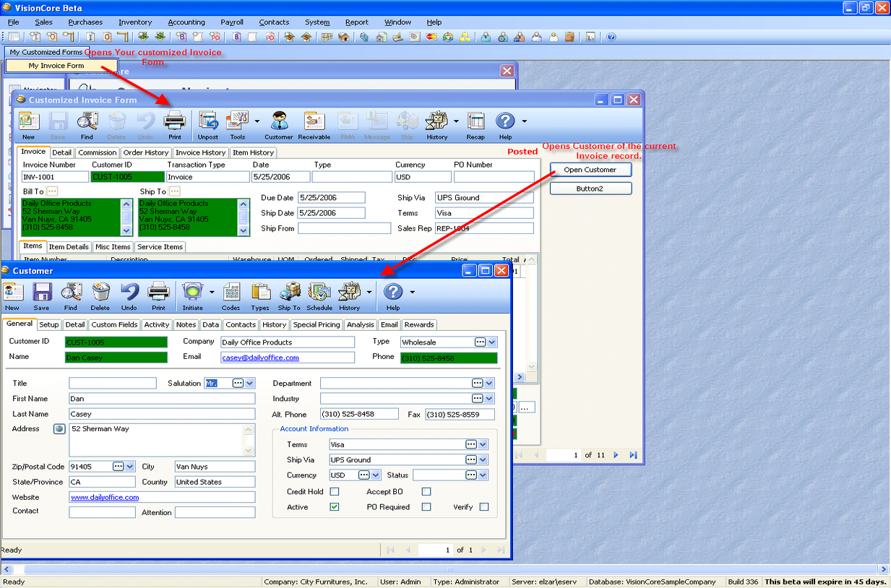The width and height of the screenshot is (891, 588).
Task: Expand the Status dropdown
Action: coord(483,475)
